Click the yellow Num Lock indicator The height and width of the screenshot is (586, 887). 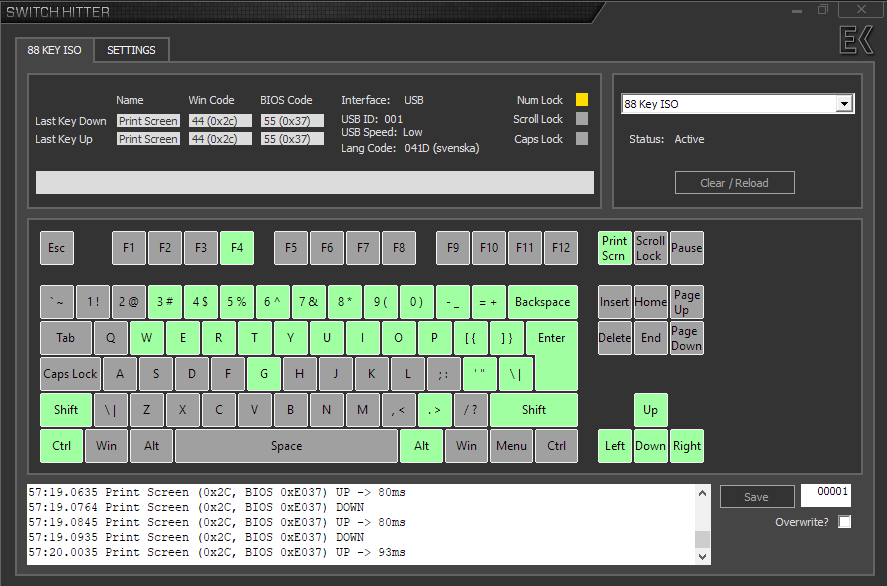click(582, 100)
